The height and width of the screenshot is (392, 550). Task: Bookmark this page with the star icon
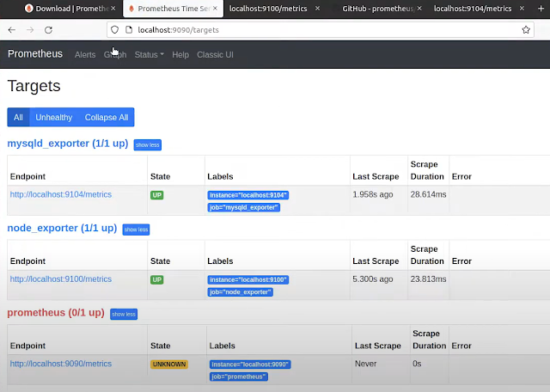pyautogui.click(x=525, y=30)
